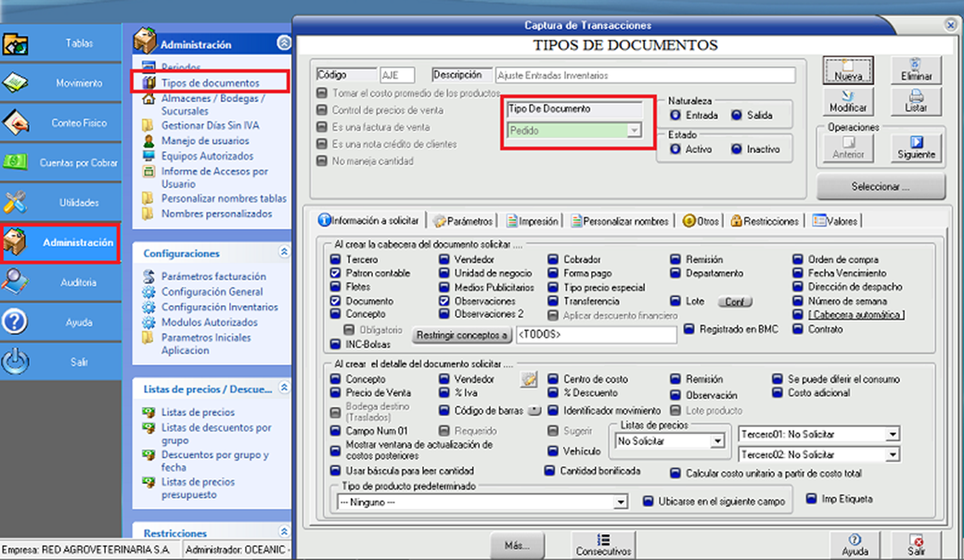Click the Auditoria magnifier icon
Viewport: 964px width, 560px height.
click(16, 283)
